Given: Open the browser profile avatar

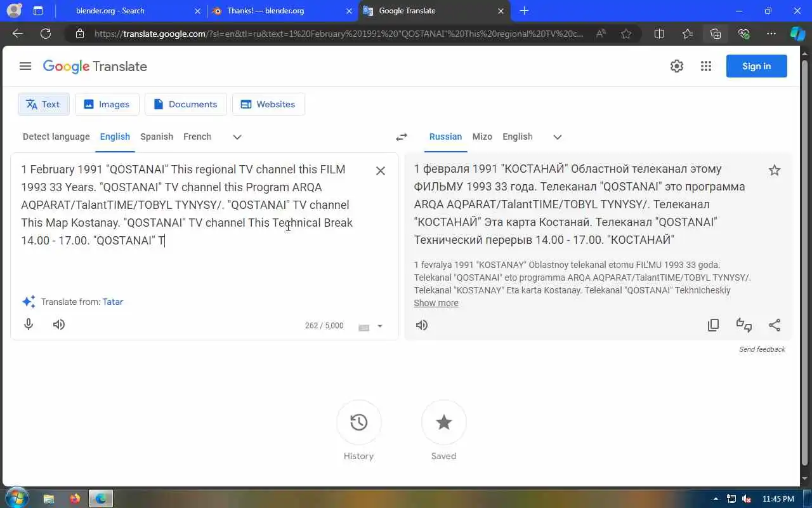Looking at the screenshot, I should pos(13,11).
